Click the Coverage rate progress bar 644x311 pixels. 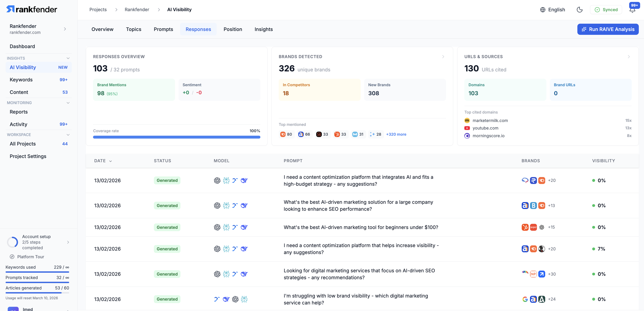click(176, 137)
